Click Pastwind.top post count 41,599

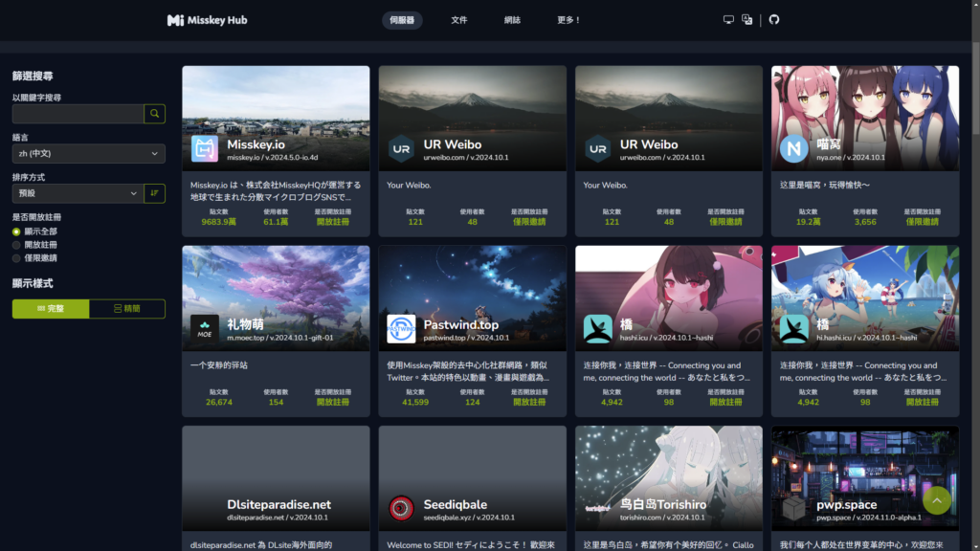pos(415,403)
